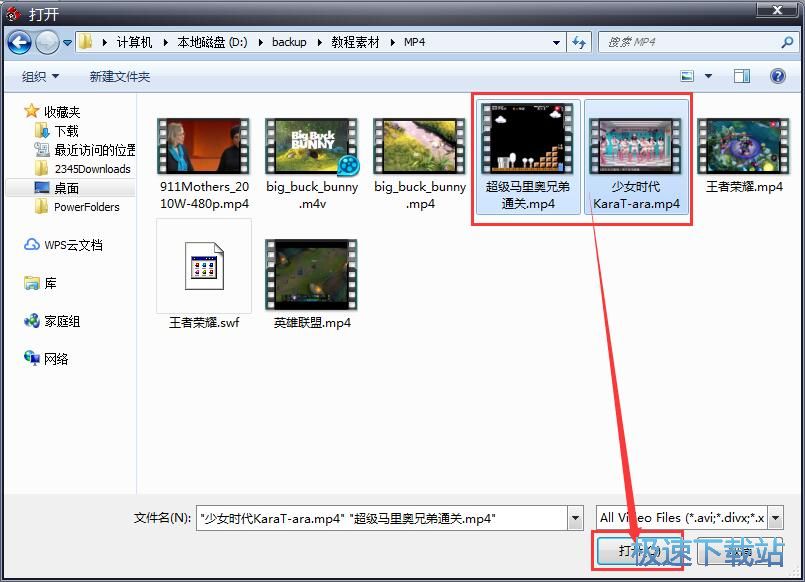Create a folder via 新建文件夹
The image size is (805, 582).
119,76
